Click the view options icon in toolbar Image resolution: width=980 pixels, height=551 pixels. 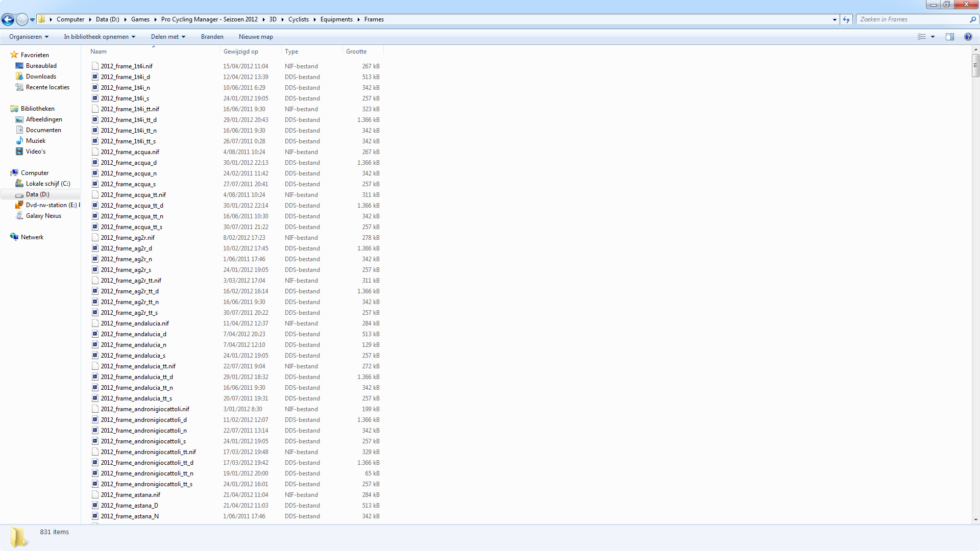coord(921,37)
